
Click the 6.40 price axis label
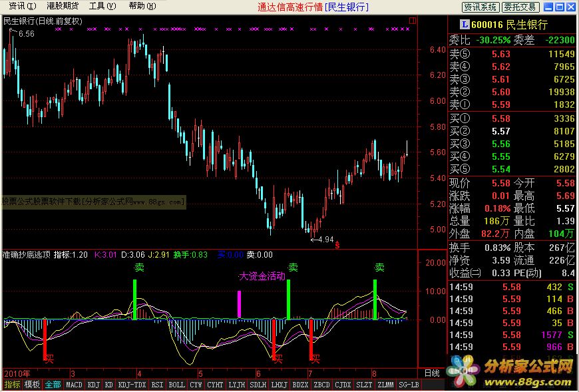[x=437, y=49]
